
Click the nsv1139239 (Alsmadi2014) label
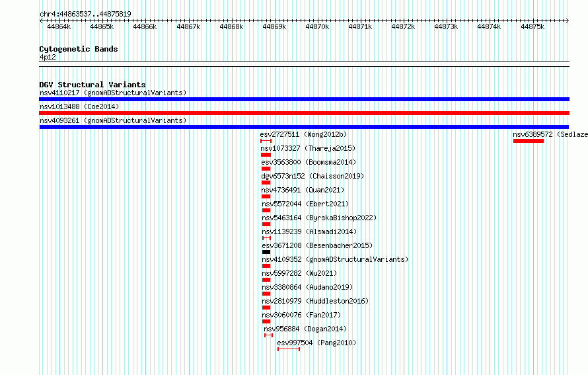pyautogui.click(x=309, y=231)
